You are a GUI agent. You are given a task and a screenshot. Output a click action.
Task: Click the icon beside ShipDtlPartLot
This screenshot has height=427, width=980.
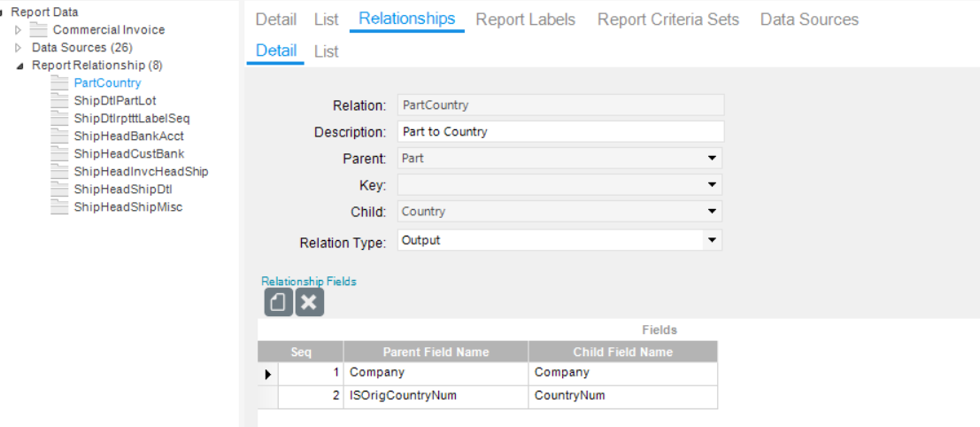[x=59, y=101]
